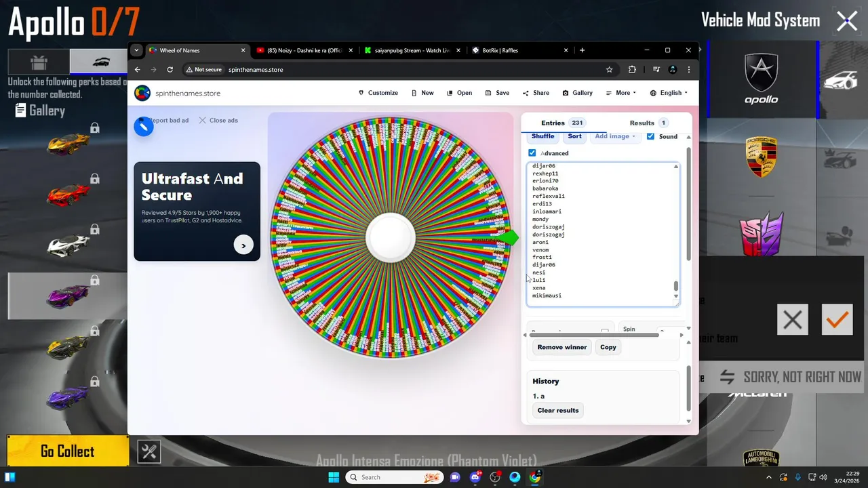868x488 pixels.
Task: Click the blue pencil edit icon
Action: [144, 126]
